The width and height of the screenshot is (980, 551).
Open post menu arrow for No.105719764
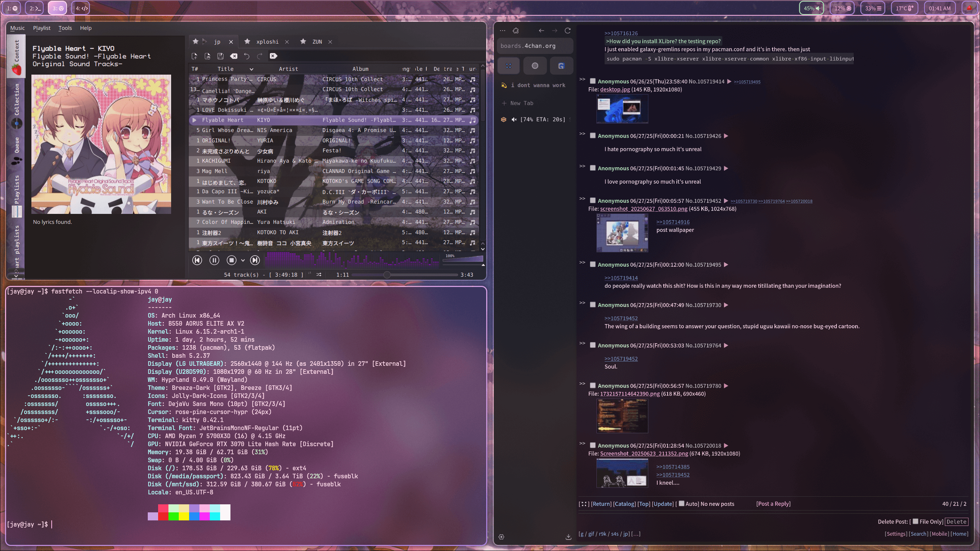click(x=726, y=346)
